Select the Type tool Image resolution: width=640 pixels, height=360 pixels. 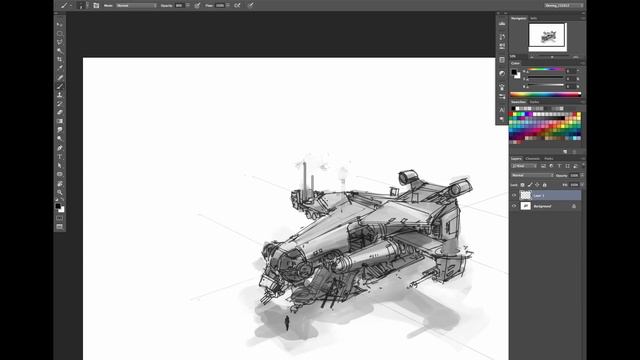tap(60, 157)
